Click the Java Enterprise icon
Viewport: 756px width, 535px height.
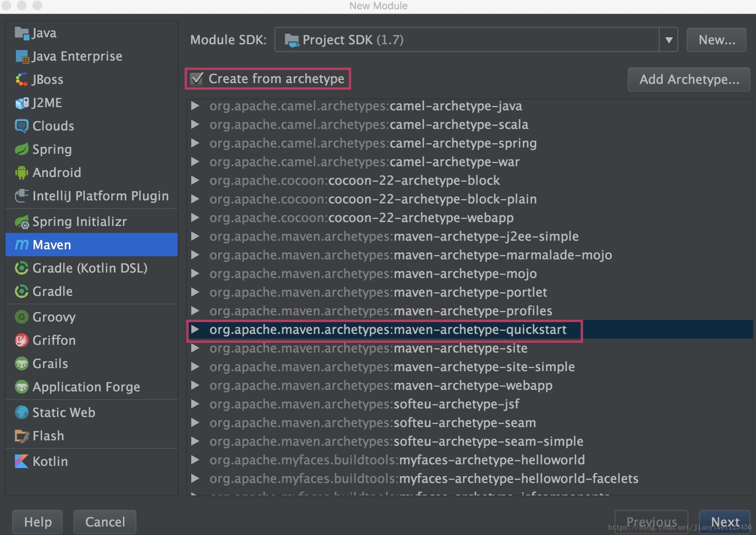coord(22,57)
